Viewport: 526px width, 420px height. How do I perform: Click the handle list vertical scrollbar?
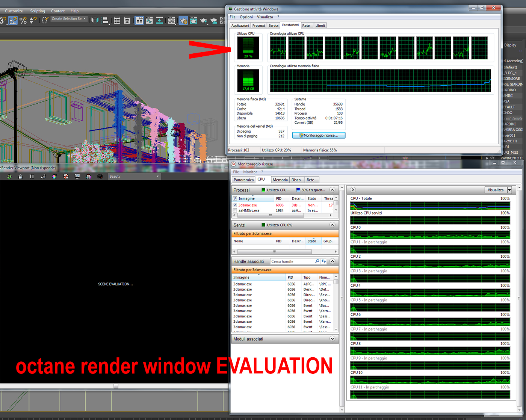tap(336, 303)
